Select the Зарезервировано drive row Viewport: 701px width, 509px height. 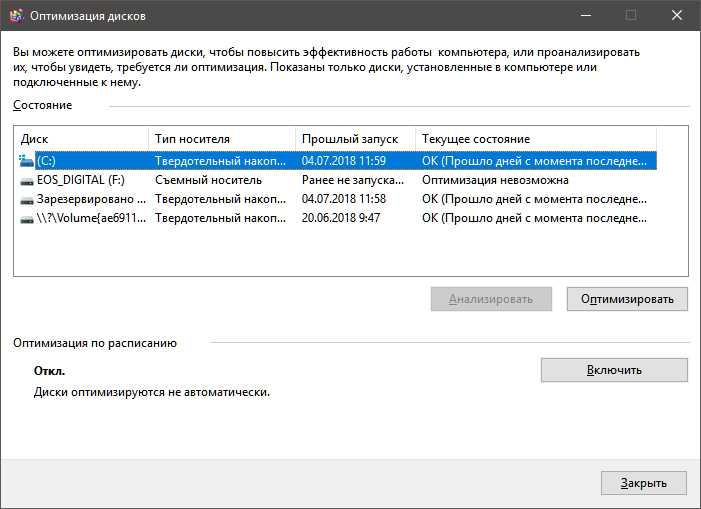pyautogui.click(x=336, y=199)
